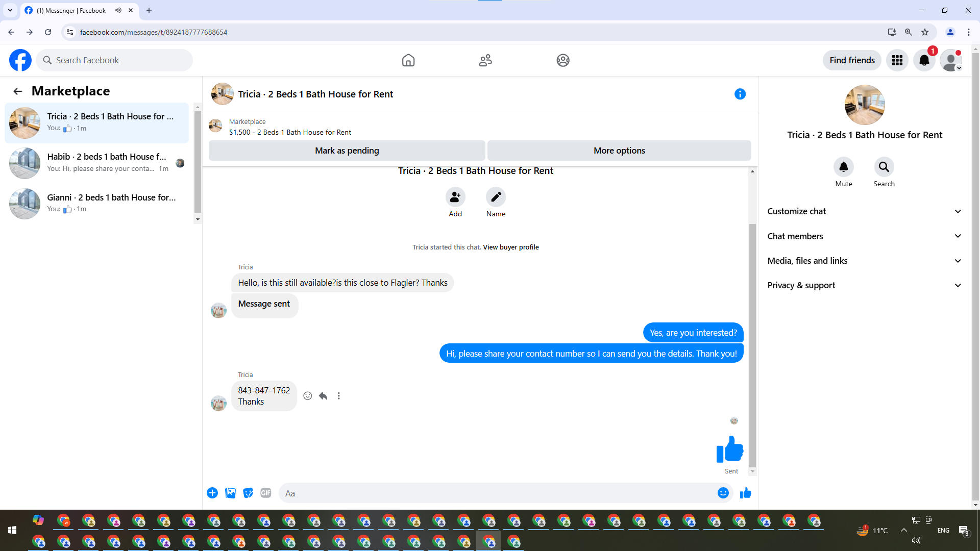Viewport: 980px width, 551px height.
Task: React to Tricia's phone number message
Action: pos(307,396)
